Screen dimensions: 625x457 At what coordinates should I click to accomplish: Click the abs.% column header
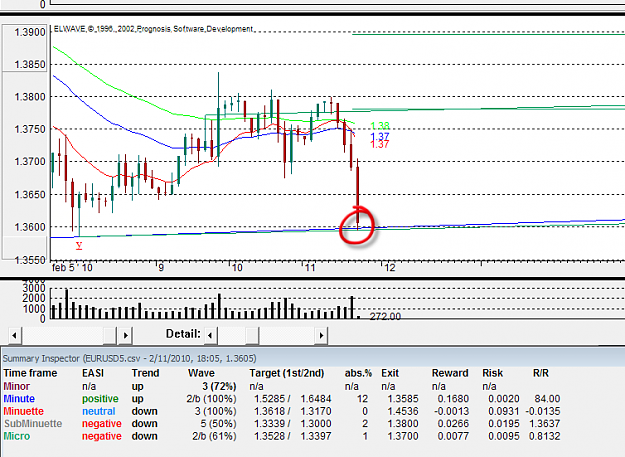(358, 373)
